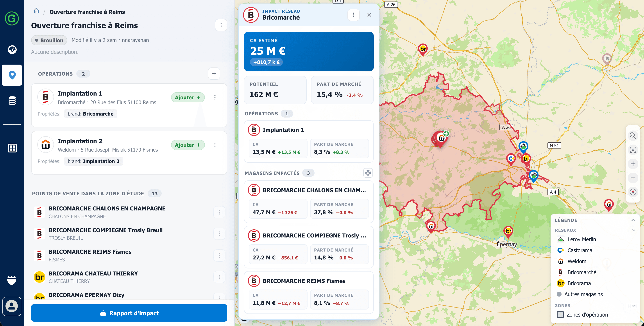This screenshot has width=644, height=326.
Task: Click the shield icon in sidebar
Action: (12, 280)
